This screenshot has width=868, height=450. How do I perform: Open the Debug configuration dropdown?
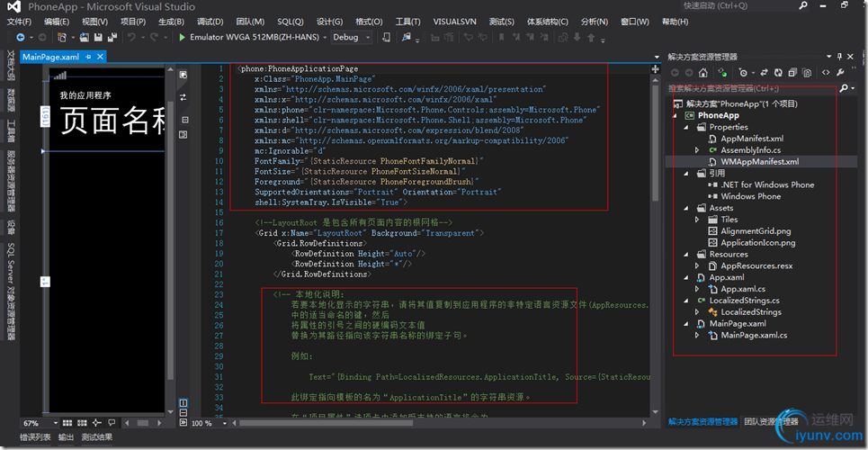click(x=366, y=37)
